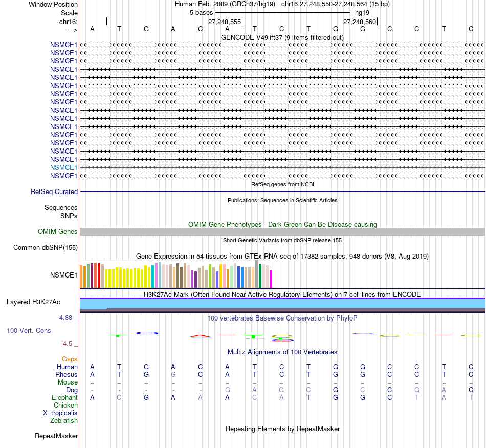Screen dimensions: 486x448
Task: Click the red A conservation logo in PhyloP
Action: point(201,336)
